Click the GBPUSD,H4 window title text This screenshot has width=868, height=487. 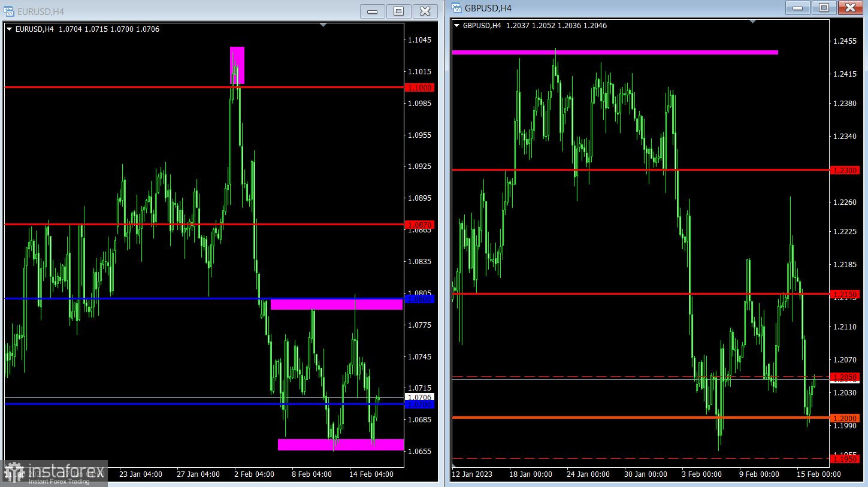pos(488,8)
